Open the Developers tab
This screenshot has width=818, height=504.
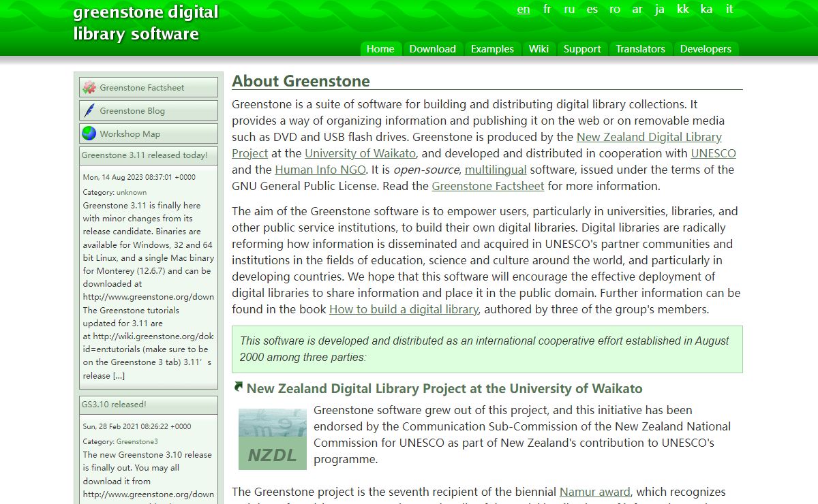[x=706, y=49]
